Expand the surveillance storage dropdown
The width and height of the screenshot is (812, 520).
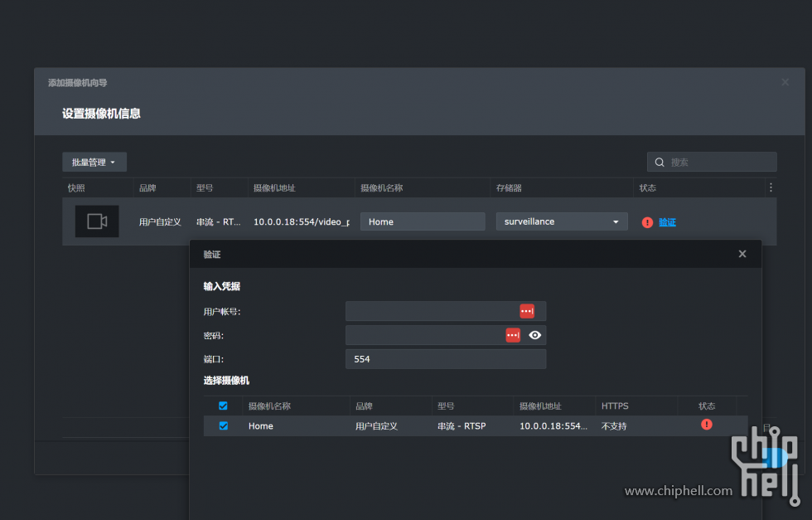(562, 221)
